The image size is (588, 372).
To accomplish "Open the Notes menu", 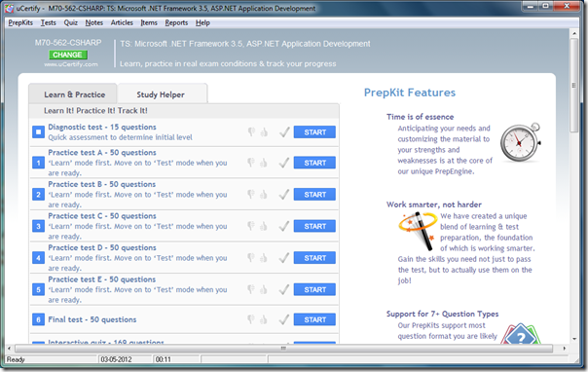I will click(93, 22).
